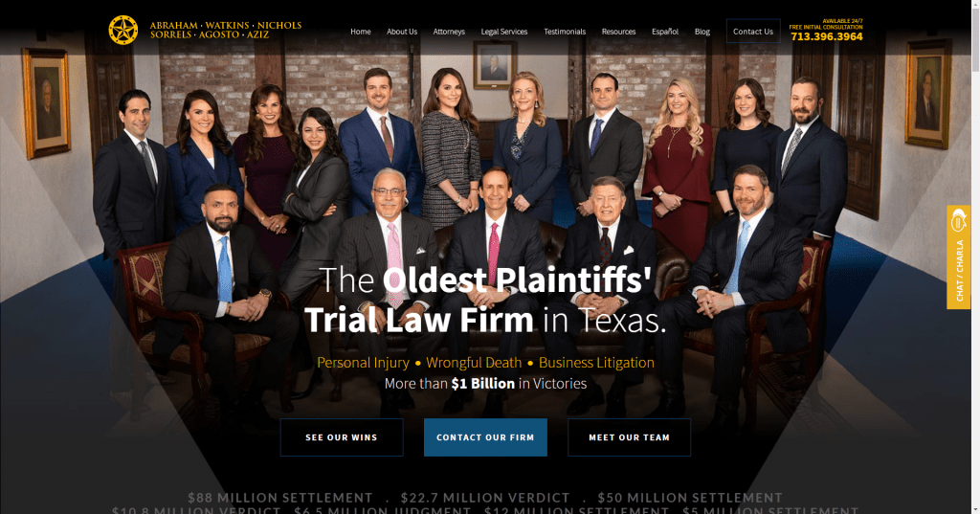Image resolution: width=980 pixels, height=514 pixels.
Task: Click the $88 Million Settlement text
Action: (280, 498)
